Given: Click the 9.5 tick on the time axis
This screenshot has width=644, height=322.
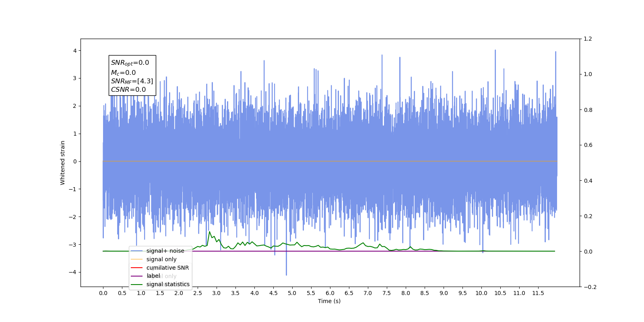Looking at the screenshot, I should [462, 293].
